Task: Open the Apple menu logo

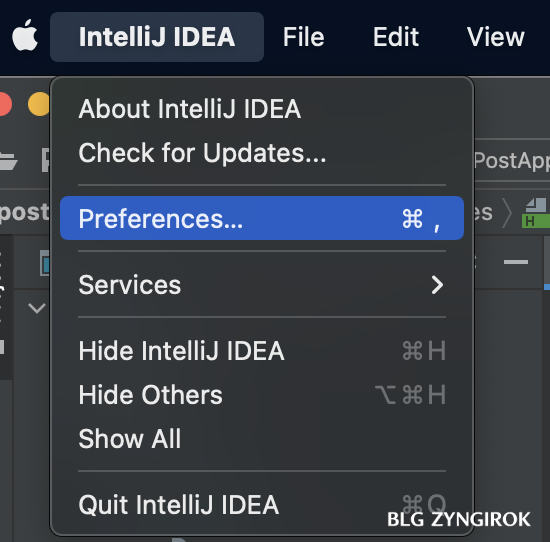Action: coord(25,35)
